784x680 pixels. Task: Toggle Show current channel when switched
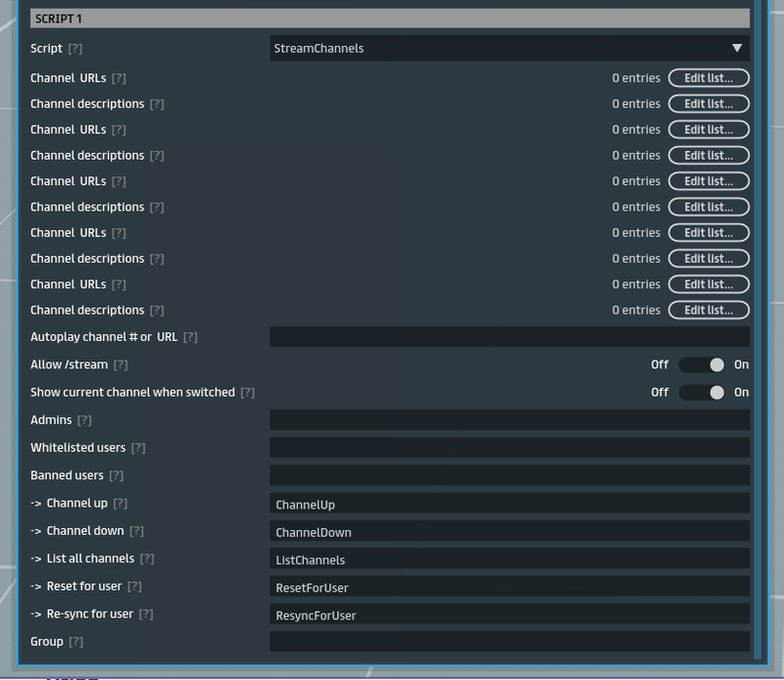point(702,392)
